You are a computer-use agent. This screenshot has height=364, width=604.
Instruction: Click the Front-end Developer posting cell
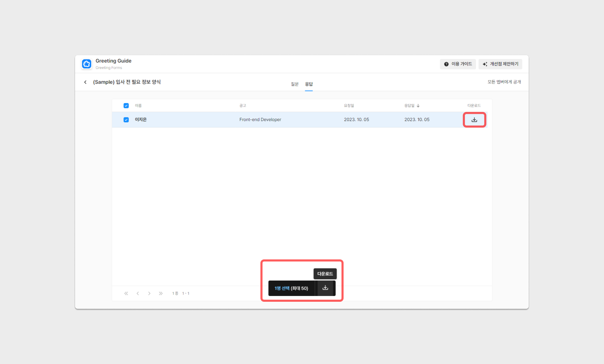tap(260, 120)
